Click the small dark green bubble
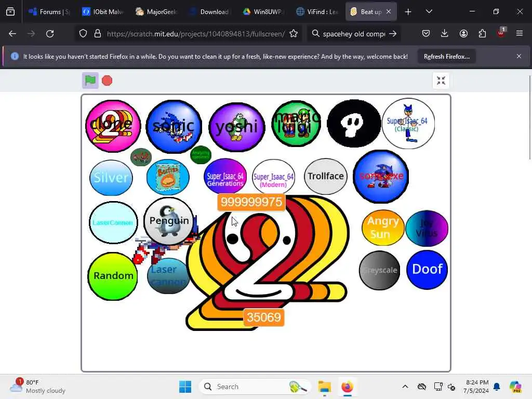This screenshot has height=399, width=532. [x=201, y=155]
